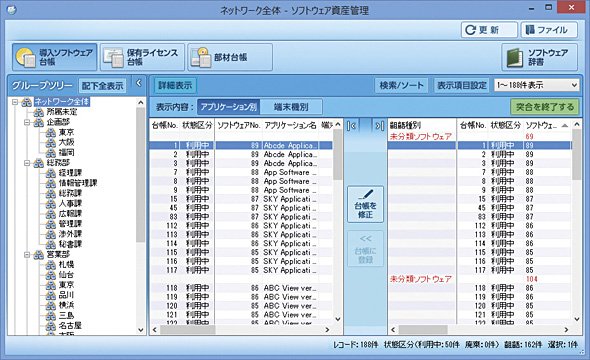Viewport: 590px width, 360px height.
Task: Collapse the 企画部 tree node
Action: (27, 122)
